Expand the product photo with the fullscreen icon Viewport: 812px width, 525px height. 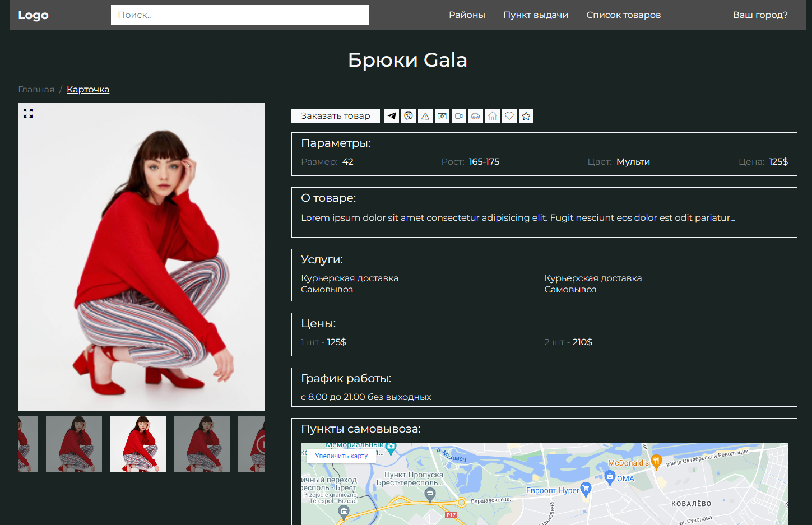pyautogui.click(x=28, y=113)
